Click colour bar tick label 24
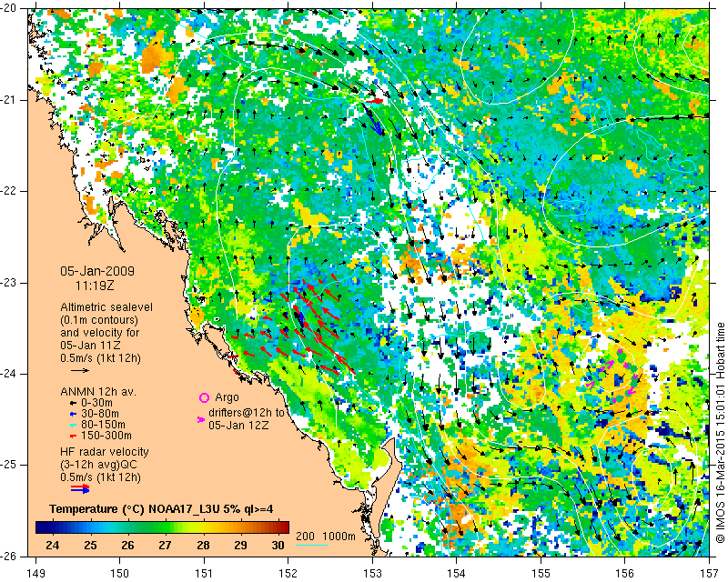This screenshot has width=728, height=582. click(53, 545)
